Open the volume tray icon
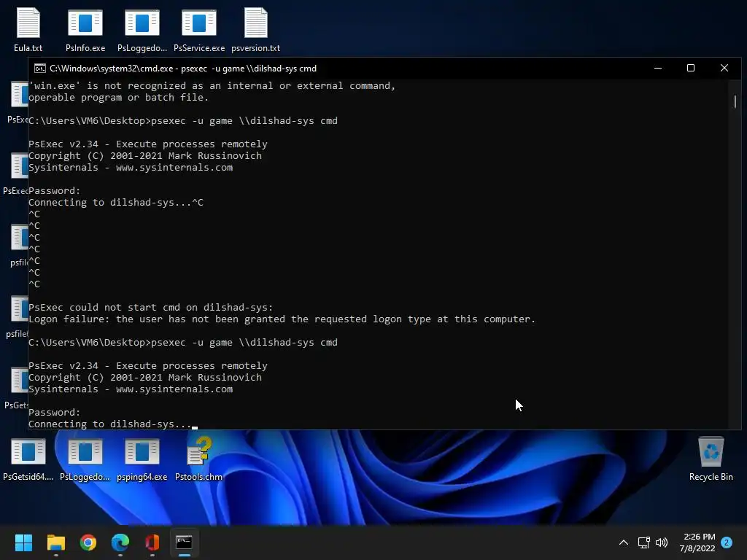This screenshot has height=560, width=747. point(662,542)
